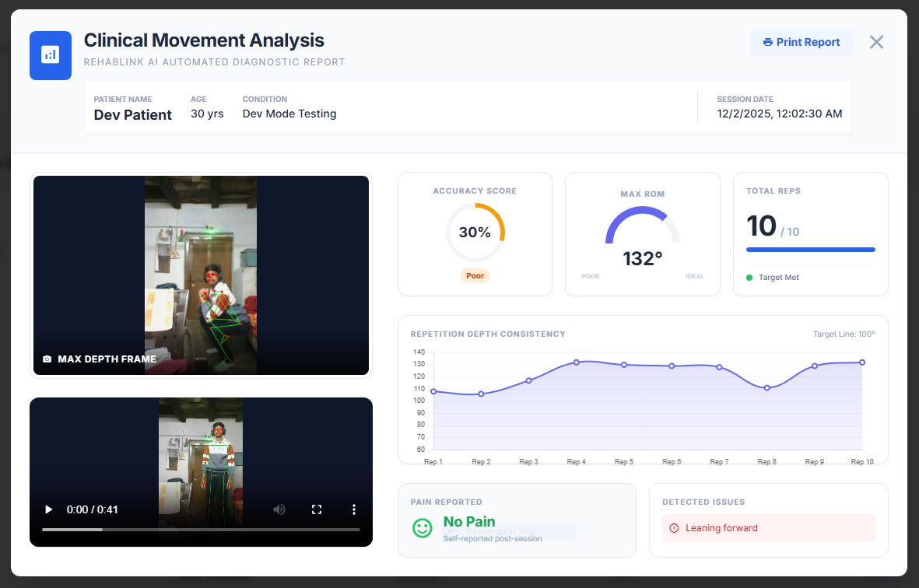This screenshot has height=588, width=919.
Task: Click the Rep 10 data point on chart
Action: pyautogui.click(x=862, y=362)
